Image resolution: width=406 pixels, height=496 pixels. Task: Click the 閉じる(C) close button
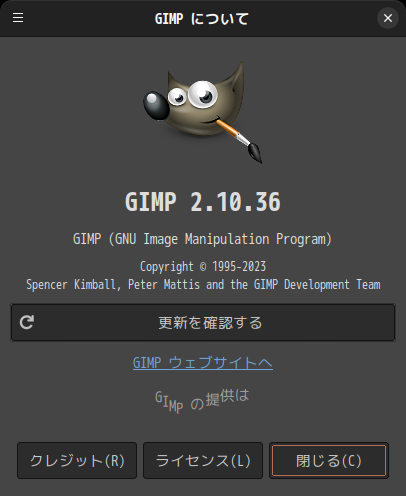point(329,460)
